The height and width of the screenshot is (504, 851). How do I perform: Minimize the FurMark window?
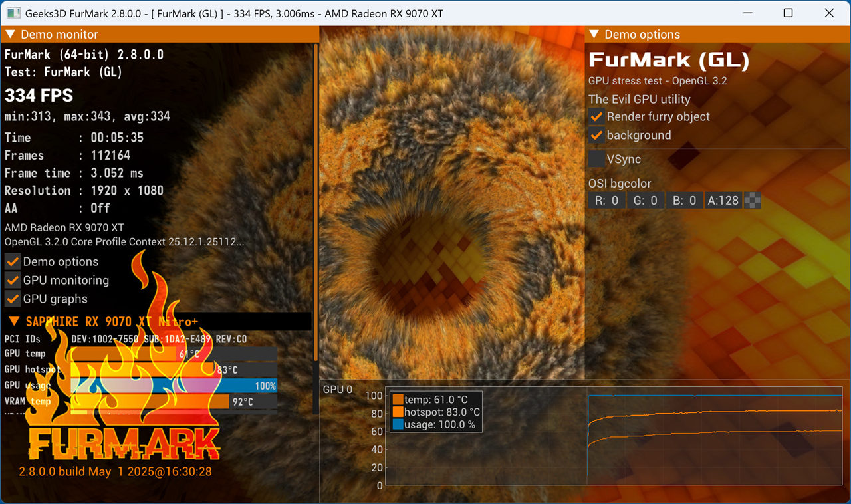(x=747, y=13)
